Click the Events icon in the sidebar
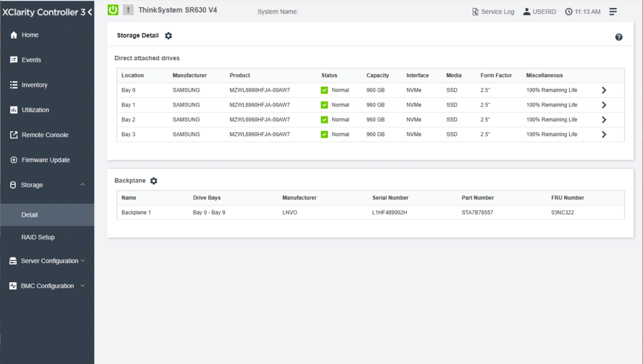 [x=14, y=60]
